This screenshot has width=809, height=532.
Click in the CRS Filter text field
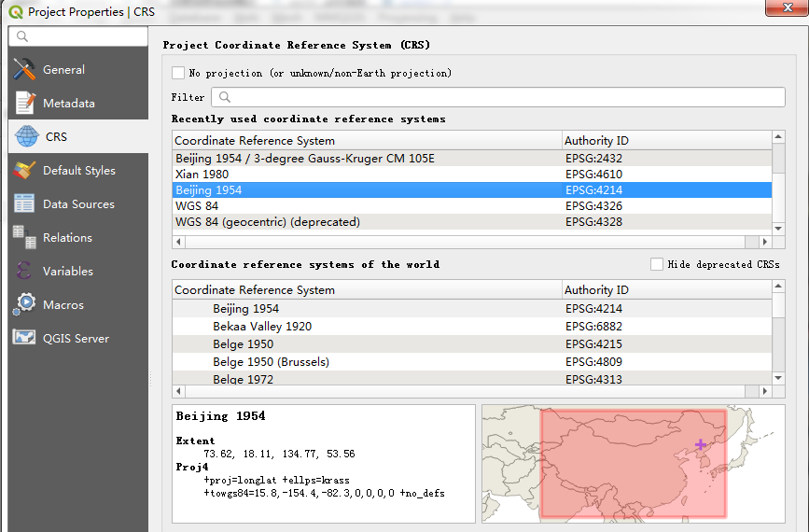pyautogui.click(x=498, y=97)
